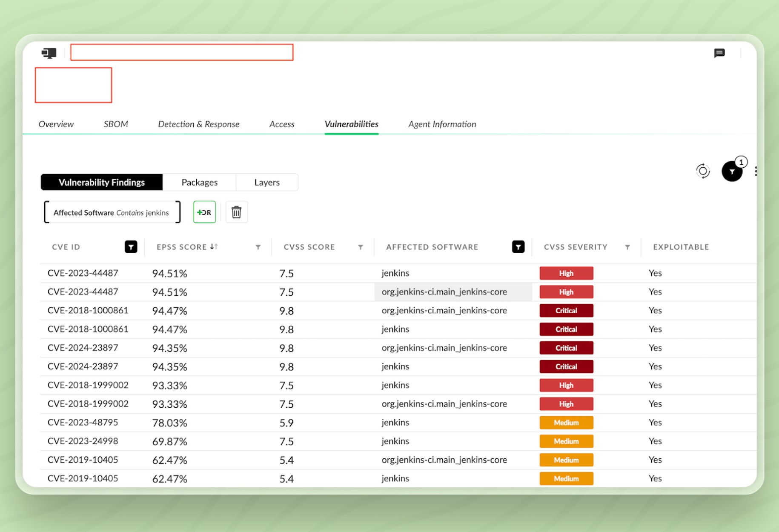Click the host computer icon at top left
The width and height of the screenshot is (779, 532).
coord(49,53)
